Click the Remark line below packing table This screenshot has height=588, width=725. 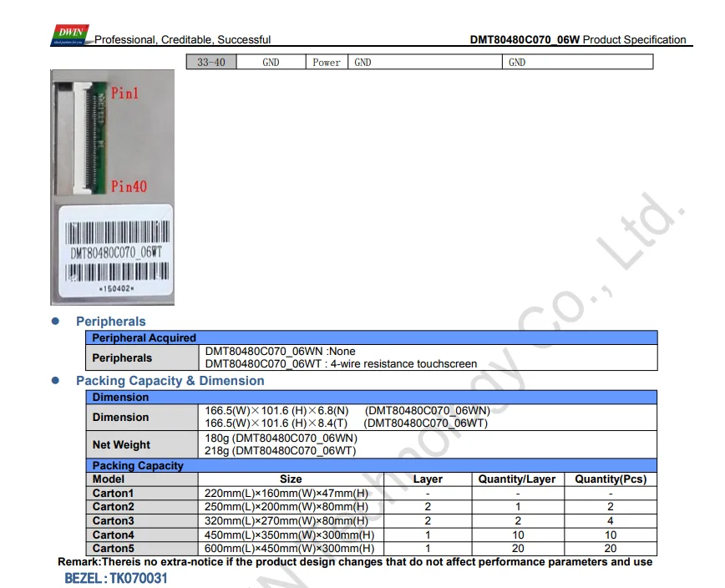click(x=355, y=562)
